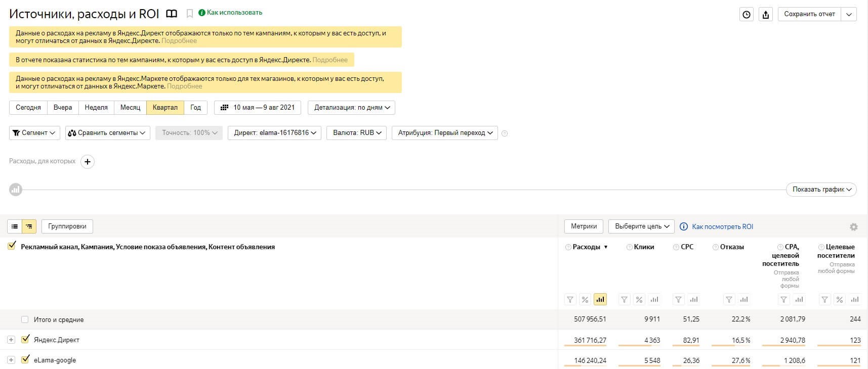868x369 pixels.
Task: Filter the CPC column
Action: click(x=679, y=300)
